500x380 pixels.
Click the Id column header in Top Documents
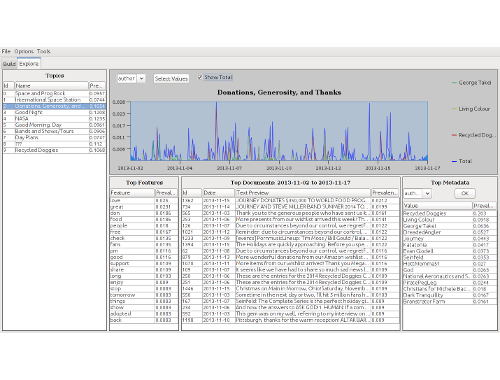[x=192, y=193]
